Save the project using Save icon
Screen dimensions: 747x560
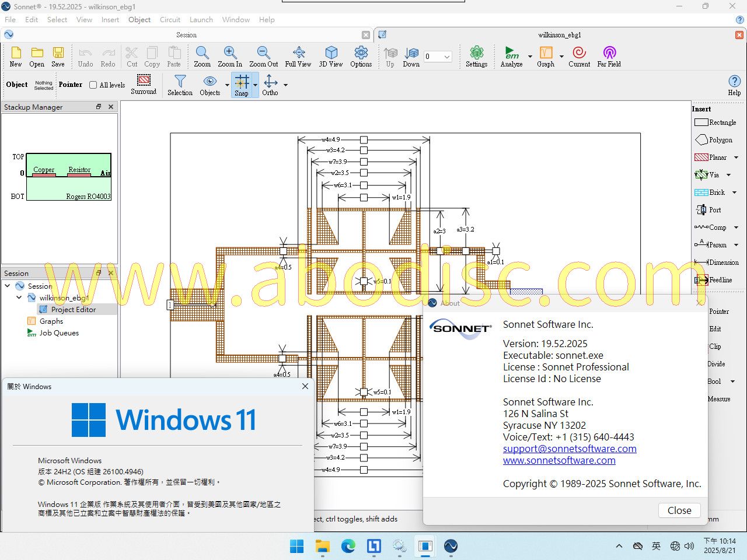coord(58,57)
